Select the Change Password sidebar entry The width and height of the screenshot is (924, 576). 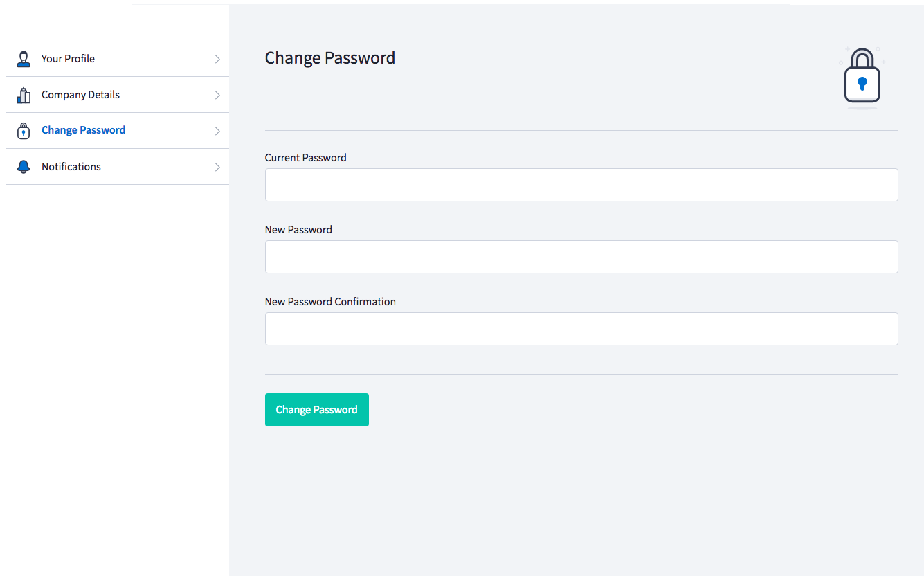pyautogui.click(x=83, y=130)
